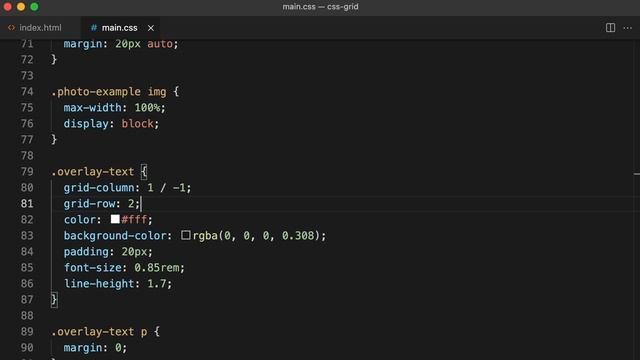
Task: Click the yellow minimize window button
Action: pyautogui.click(x=21, y=7)
